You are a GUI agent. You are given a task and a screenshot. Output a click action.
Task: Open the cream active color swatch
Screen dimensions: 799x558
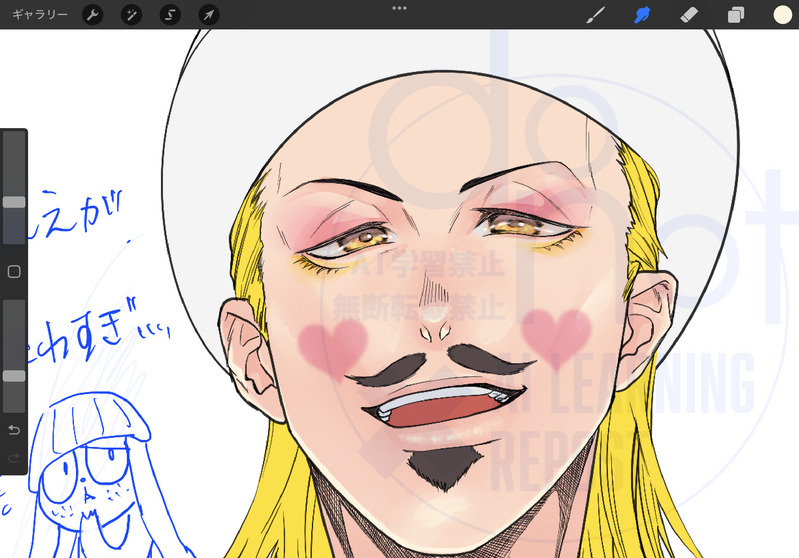782,15
